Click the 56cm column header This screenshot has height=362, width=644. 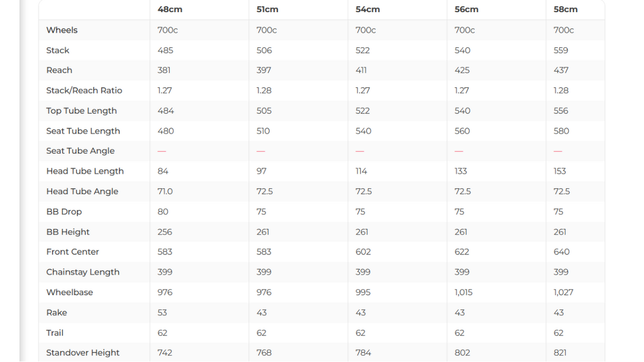click(466, 10)
